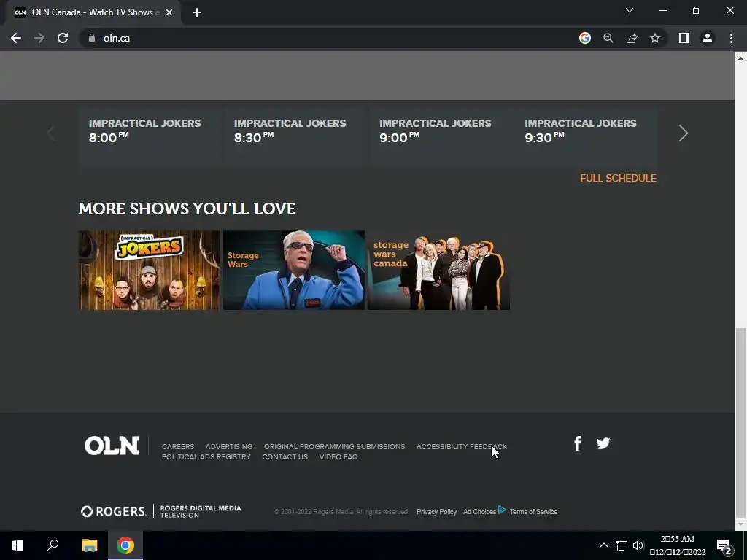
Task: Show hidden system tray icons
Action: [x=603, y=545]
